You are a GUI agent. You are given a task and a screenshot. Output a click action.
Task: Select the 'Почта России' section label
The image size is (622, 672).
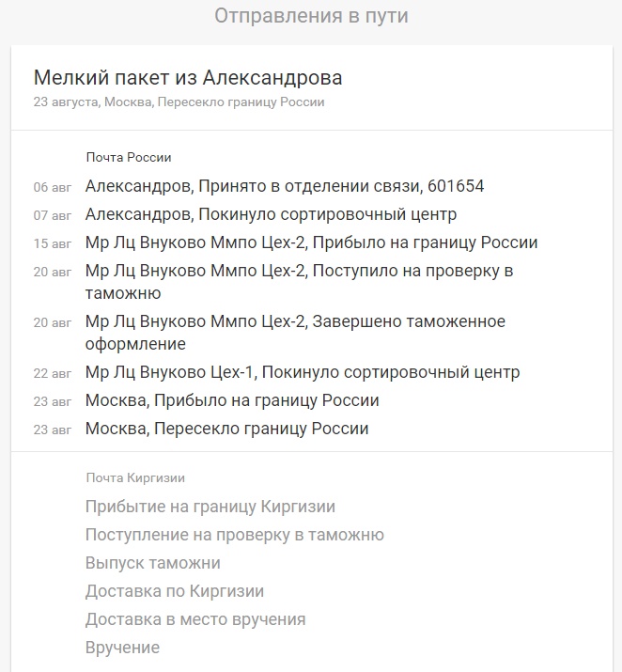coord(129,157)
